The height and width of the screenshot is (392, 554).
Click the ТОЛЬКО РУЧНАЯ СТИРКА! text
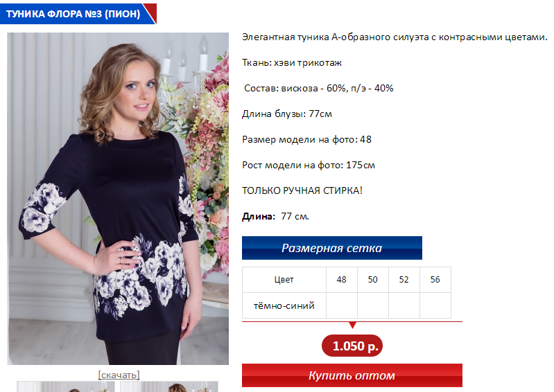[x=302, y=190]
